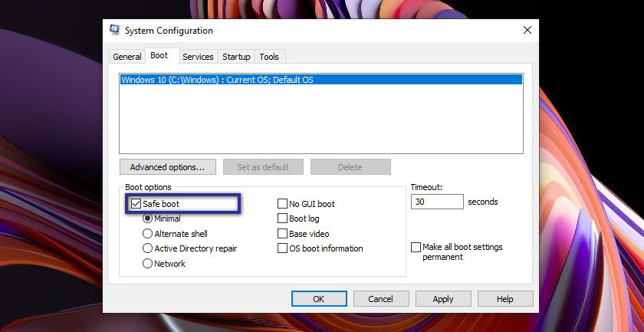Click the Delete boot entry button

(x=350, y=167)
